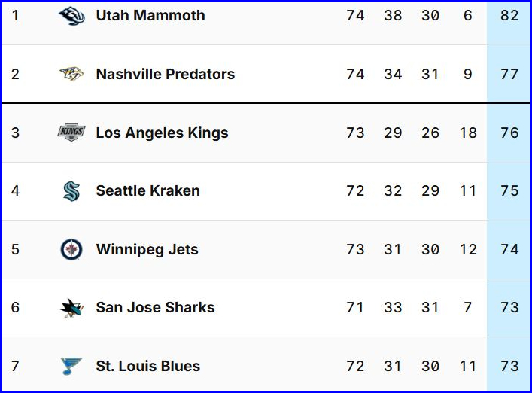Go to Los Angeles Kings team name
The height and width of the screenshot is (393, 532).
(x=162, y=133)
